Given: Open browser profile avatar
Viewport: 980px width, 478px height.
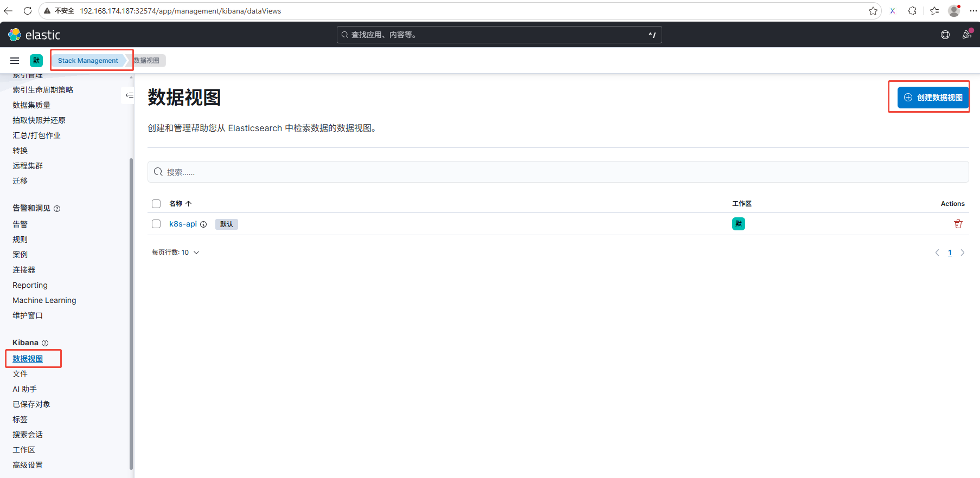Looking at the screenshot, I should pyautogui.click(x=954, y=11).
